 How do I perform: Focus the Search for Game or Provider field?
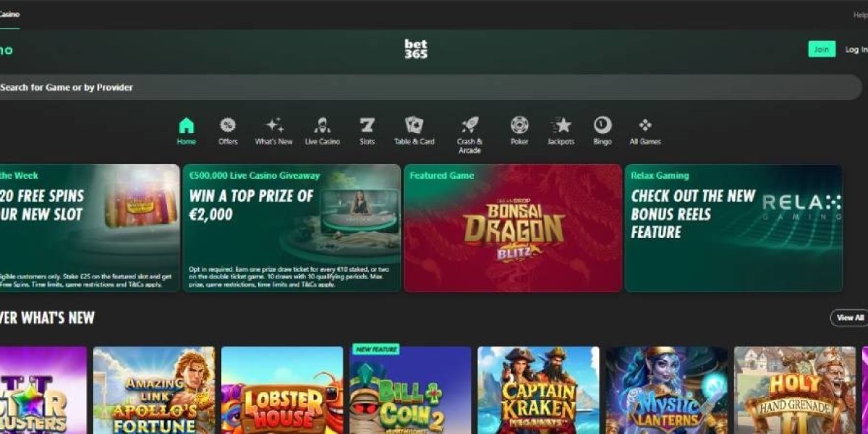pos(431,88)
